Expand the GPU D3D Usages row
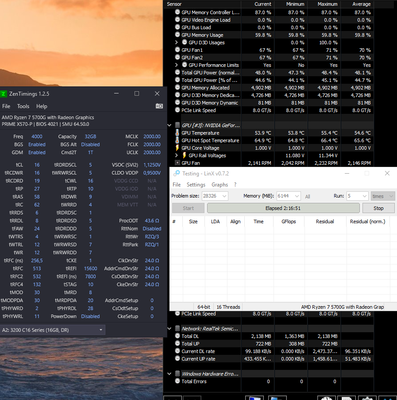Screen dimensions: 397x400 (177, 42)
